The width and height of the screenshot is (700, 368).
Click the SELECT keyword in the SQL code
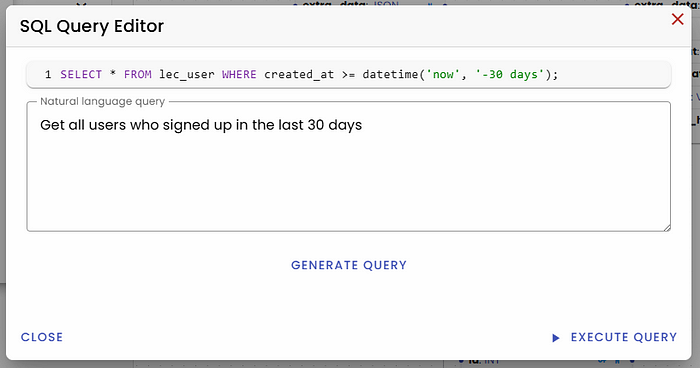point(81,75)
